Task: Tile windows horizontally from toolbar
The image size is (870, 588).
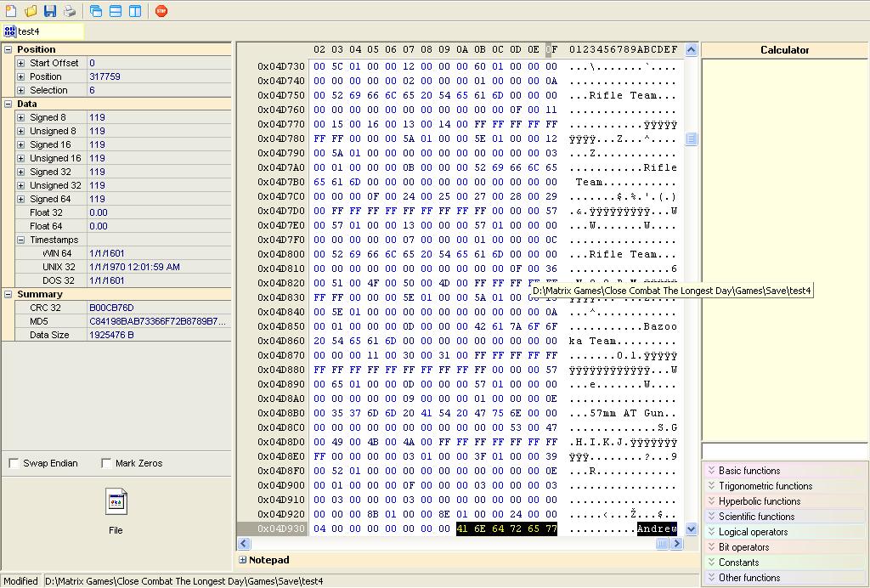Action: pos(116,10)
